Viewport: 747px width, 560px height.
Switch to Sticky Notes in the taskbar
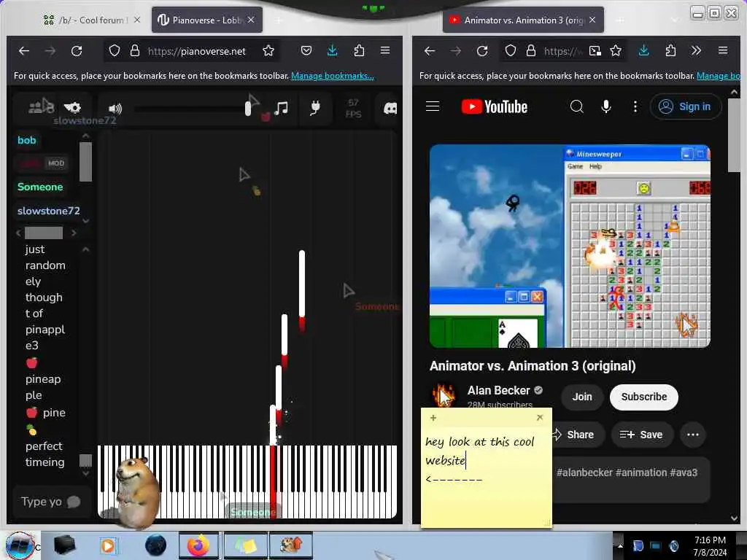pos(246,545)
